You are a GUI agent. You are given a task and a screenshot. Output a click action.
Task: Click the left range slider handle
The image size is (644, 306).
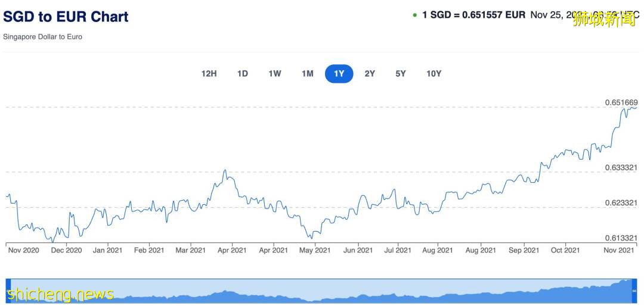click(9, 291)
